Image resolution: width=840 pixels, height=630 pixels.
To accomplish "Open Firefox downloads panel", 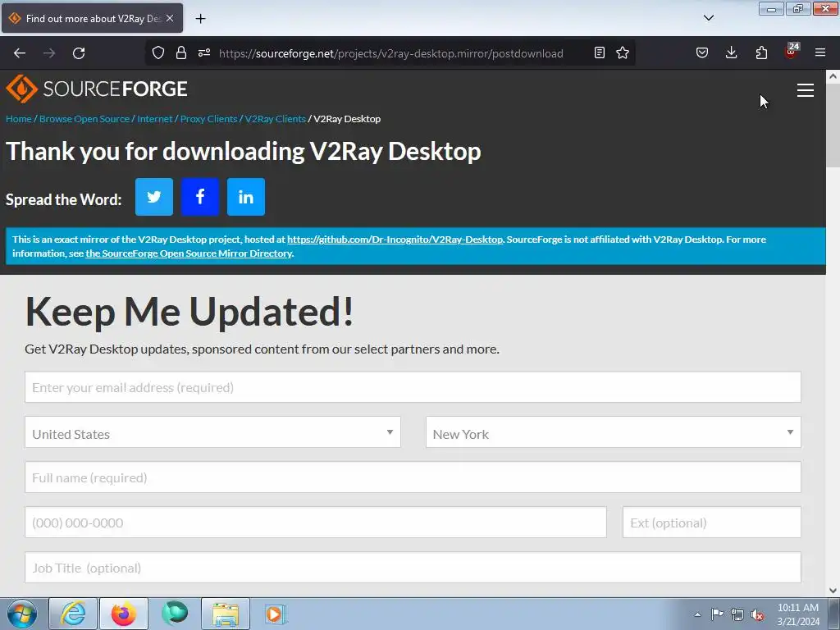I will [731, 52].
